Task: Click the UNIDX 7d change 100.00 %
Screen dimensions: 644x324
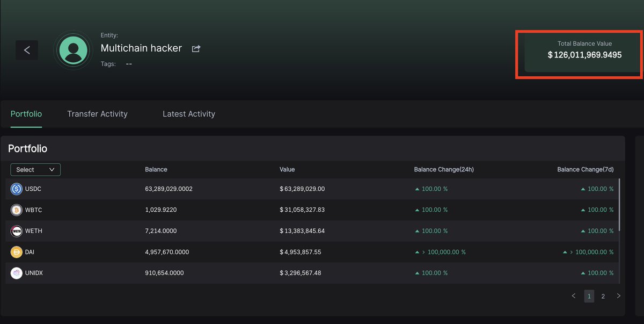Action: click(x=597, y=273)
